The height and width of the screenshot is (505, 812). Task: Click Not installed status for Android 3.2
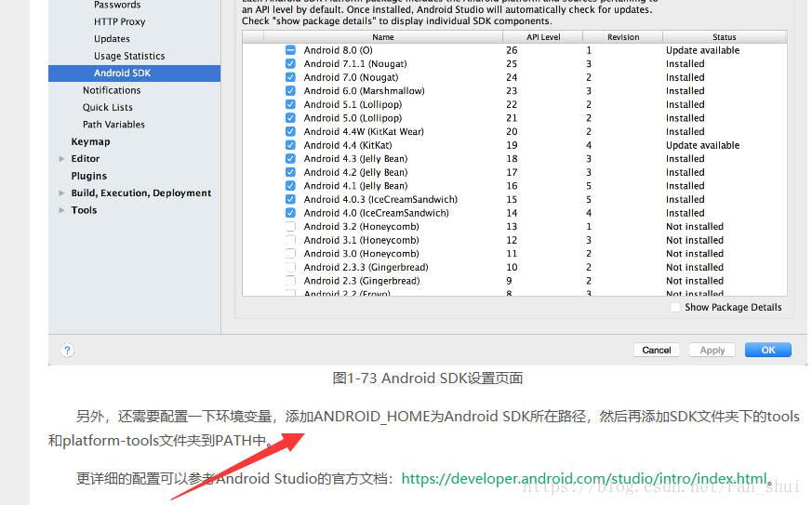(695, 226)
